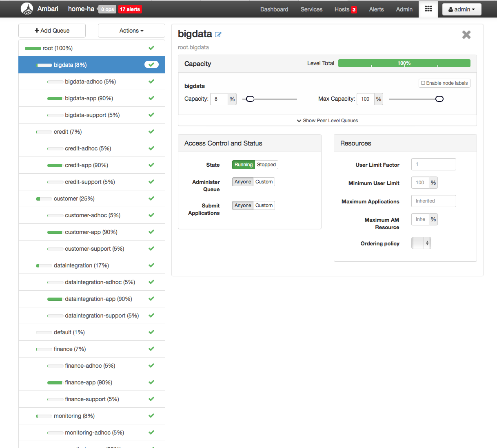Click the X to close the bigdata queue panel
The width and height of the screenshot is (497, 448).
(466, 35)
